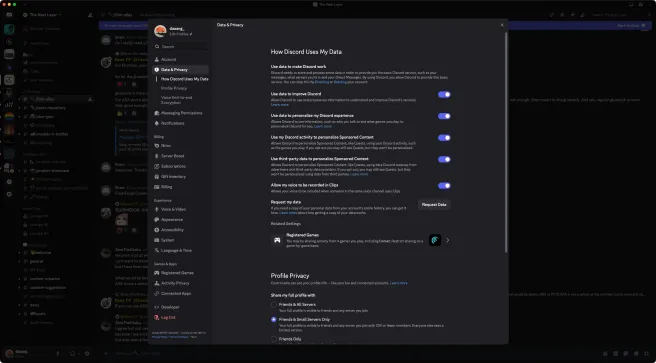Open Messaging Permissions settings
656x363 pixels.
pyautogui.click(x=180, y=113)
